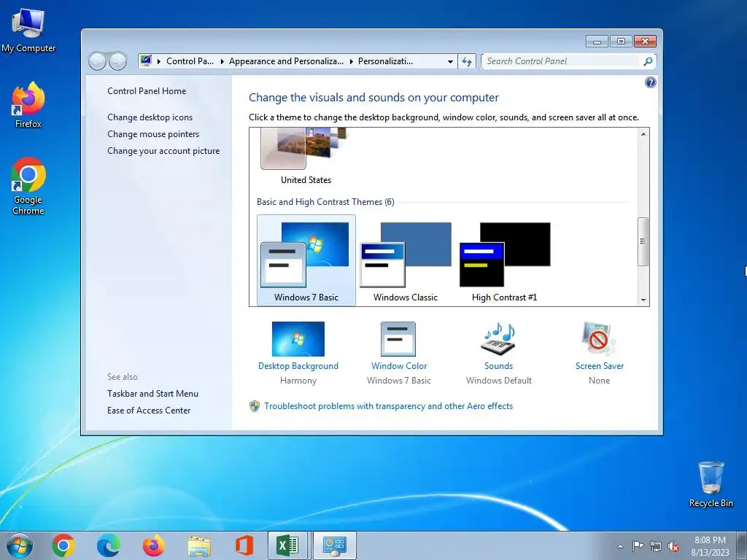Open Ease of Access Center link
Viewport: 747px width, 560px height.
pos(149,411)
